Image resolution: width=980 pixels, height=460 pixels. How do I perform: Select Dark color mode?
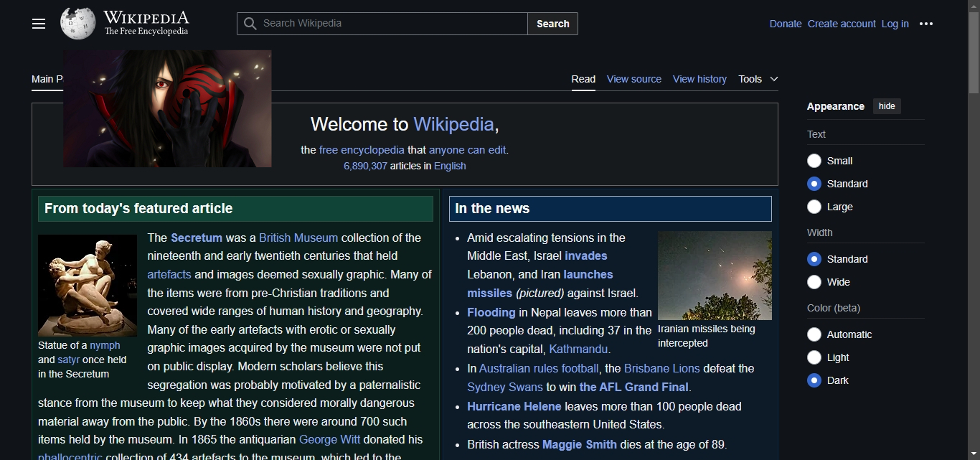pyautogui.click(x=814, y=380)
